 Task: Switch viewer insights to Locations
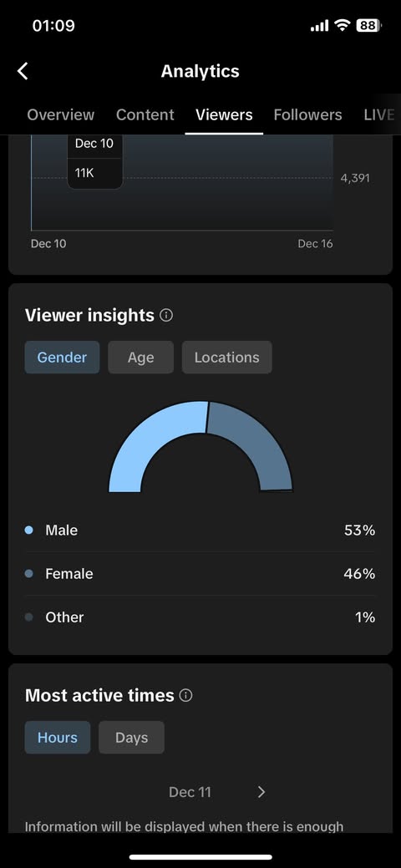(226, 357)
